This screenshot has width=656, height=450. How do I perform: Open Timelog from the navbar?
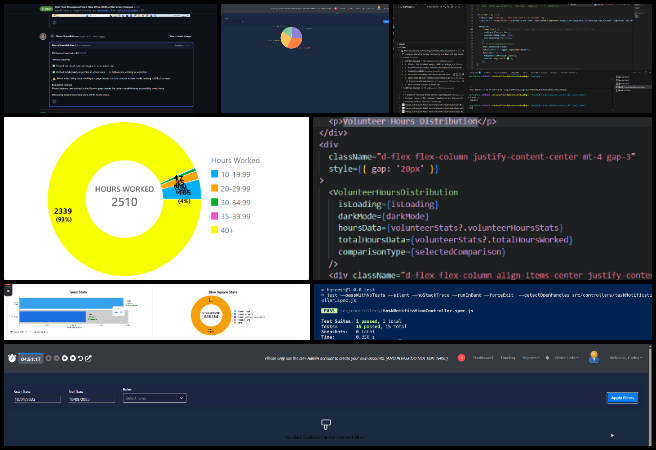(508, 357)
